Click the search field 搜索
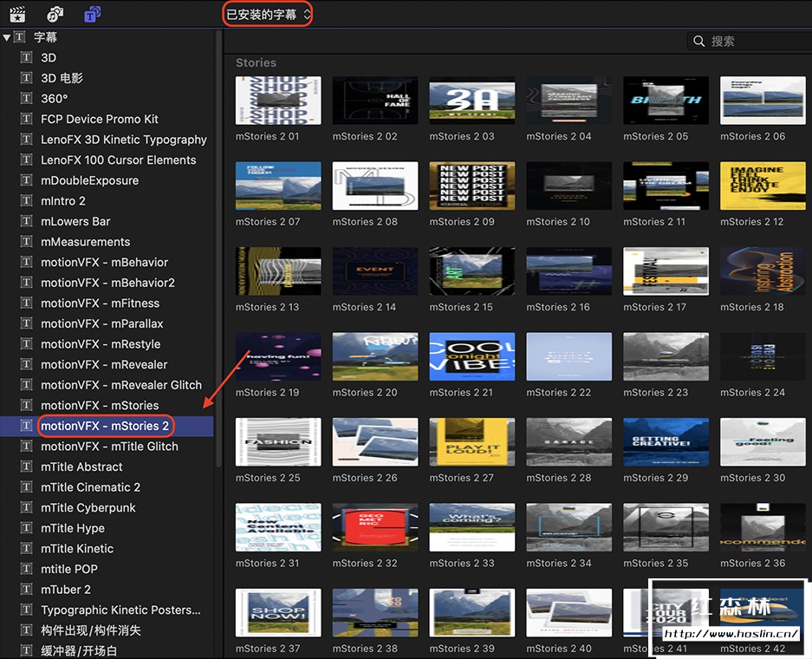 point(750,41)
